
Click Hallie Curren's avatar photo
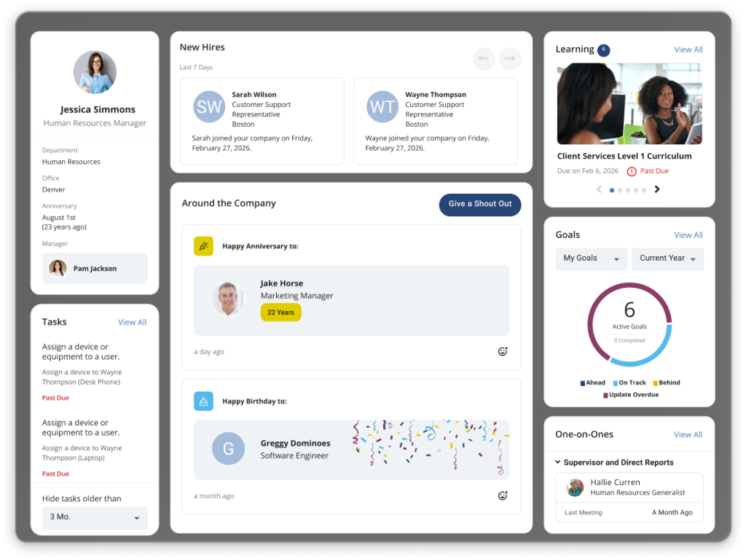click(x=576, y=487)
